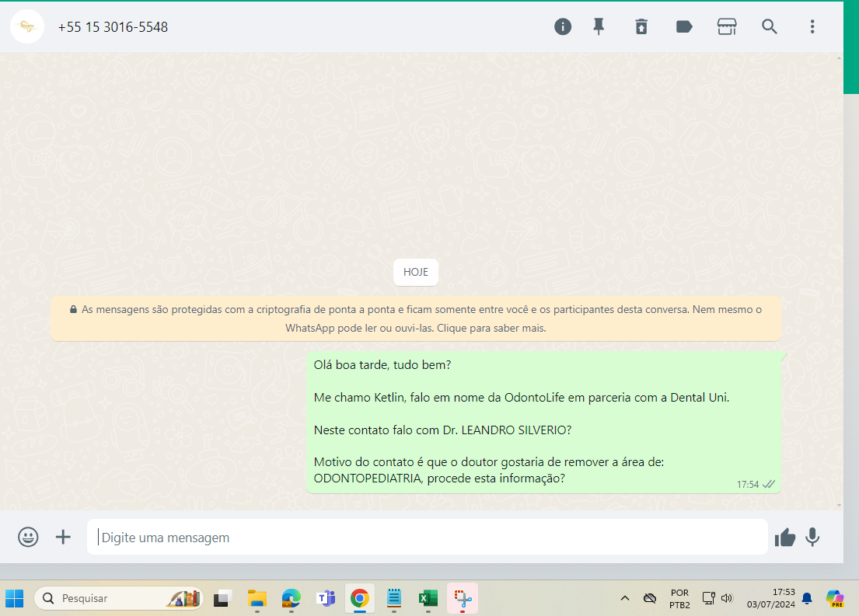This screenshot has height=616, width=859.
Task: Click the trash icon in chat header
Action: pos(641,27)
